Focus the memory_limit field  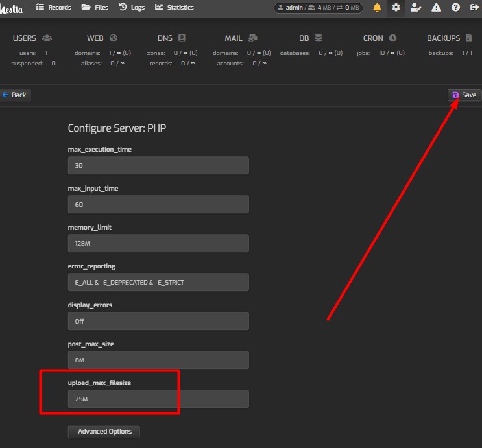158,243
